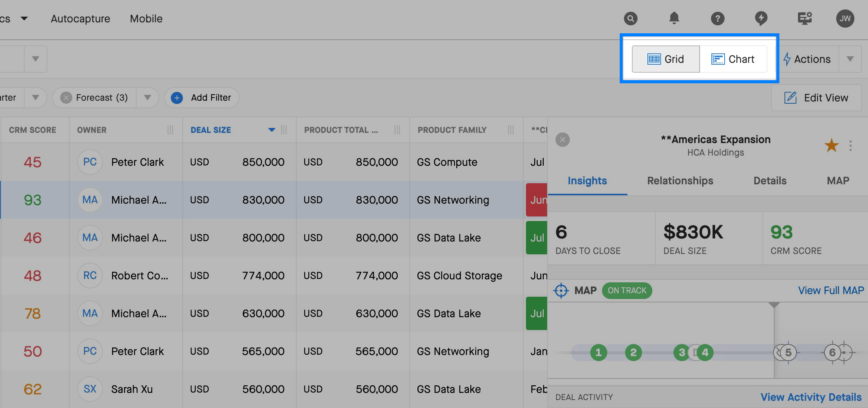Open Mobile menu item
The width and height of the screenshot is (868, 408).
[x=146, y=19]
